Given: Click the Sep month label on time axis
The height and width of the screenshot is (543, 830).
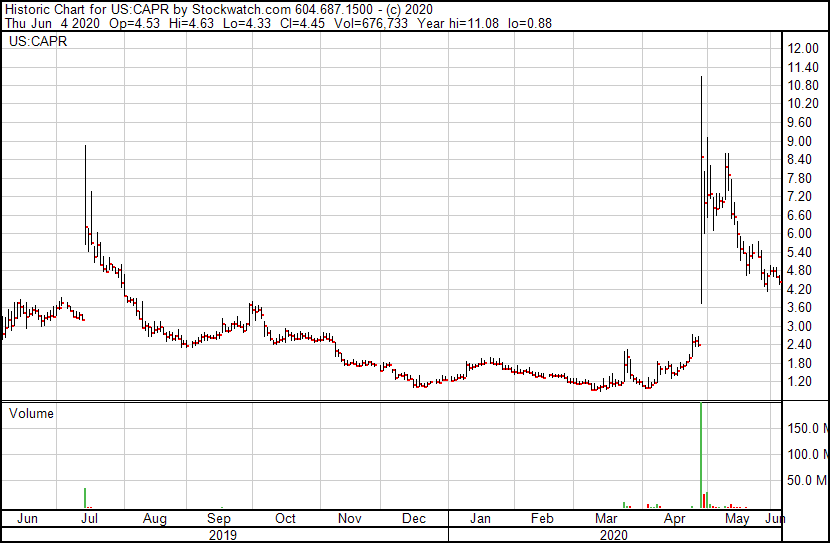Looking at the screenshot, I should coord(219,519).
